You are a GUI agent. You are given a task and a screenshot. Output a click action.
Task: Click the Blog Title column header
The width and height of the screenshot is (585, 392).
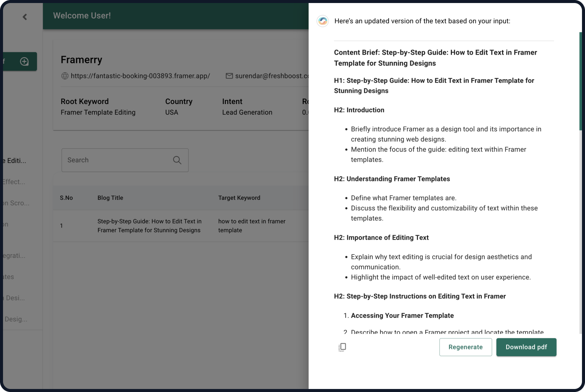110,198
